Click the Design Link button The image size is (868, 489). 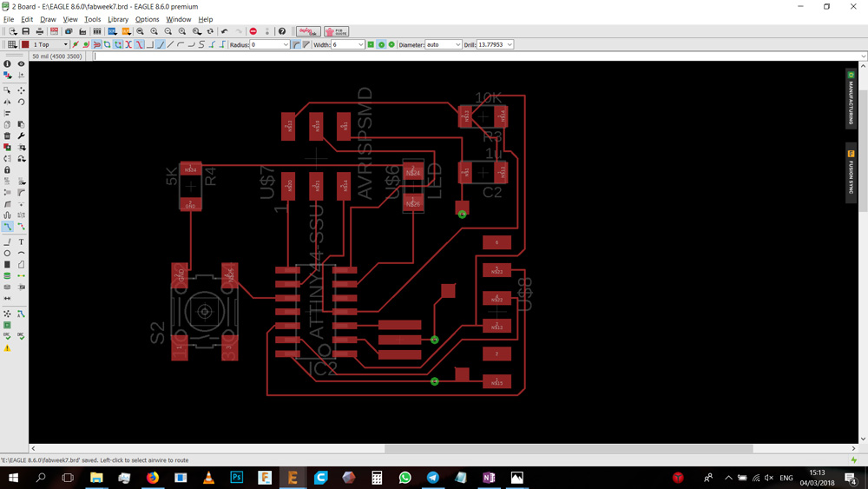click(308, 31)
